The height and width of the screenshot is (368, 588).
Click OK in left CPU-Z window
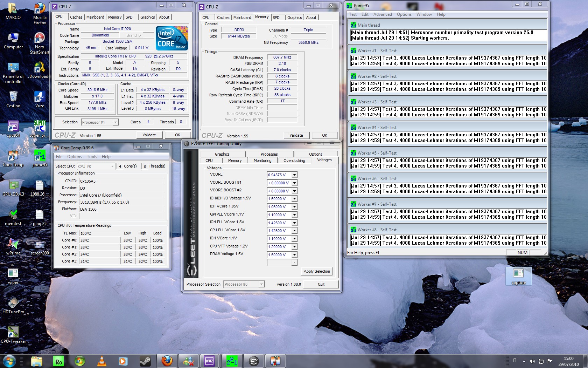coord(177,135)
